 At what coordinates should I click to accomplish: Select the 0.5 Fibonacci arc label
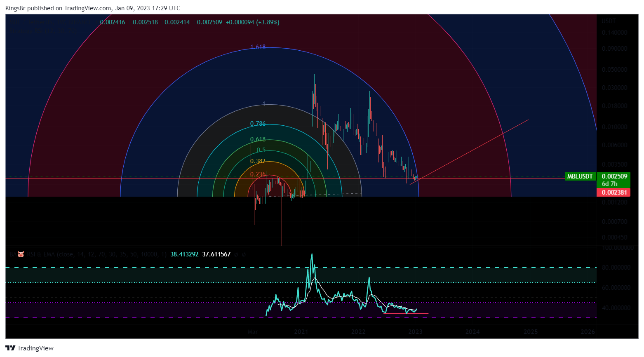[261, 150]
